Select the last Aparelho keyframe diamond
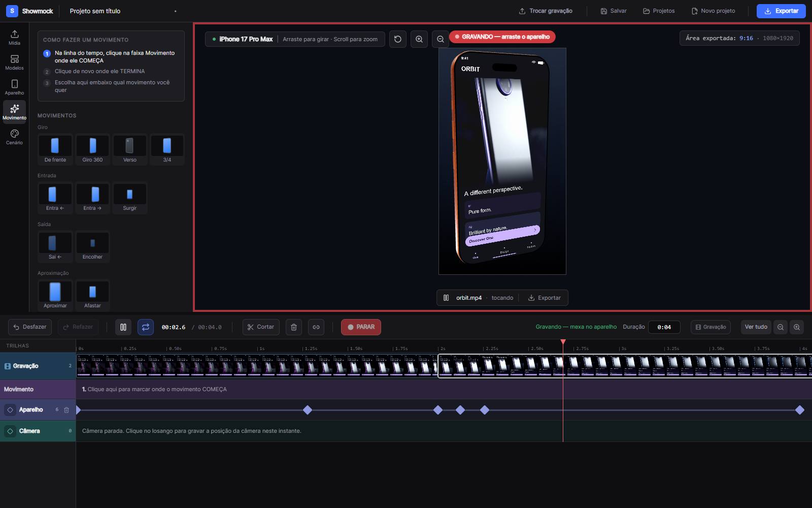812x508 pixels. pos(800,410)
